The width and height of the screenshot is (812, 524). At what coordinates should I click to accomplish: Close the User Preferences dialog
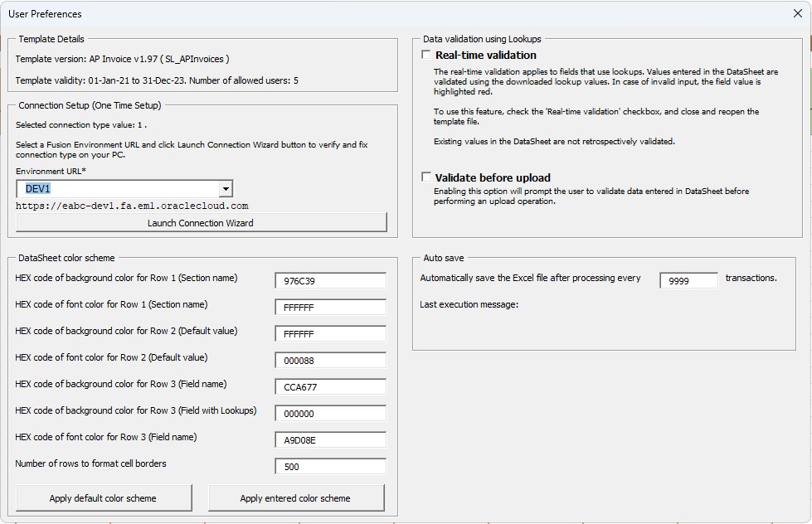pos(799,14)
